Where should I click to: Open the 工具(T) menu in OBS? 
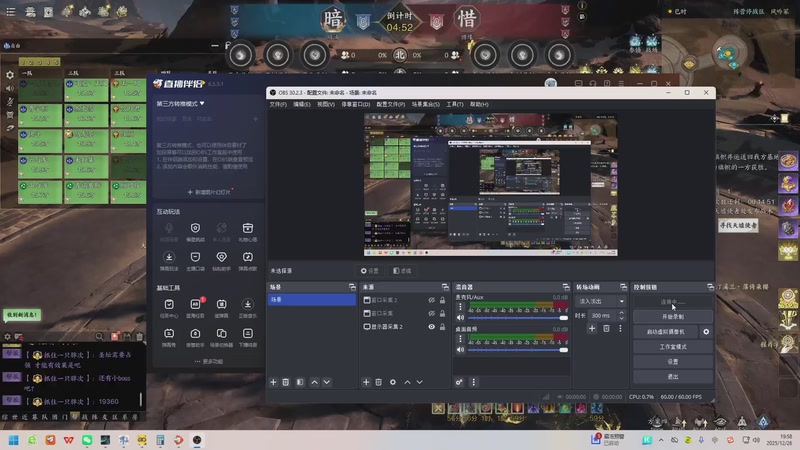pos(455,104)
